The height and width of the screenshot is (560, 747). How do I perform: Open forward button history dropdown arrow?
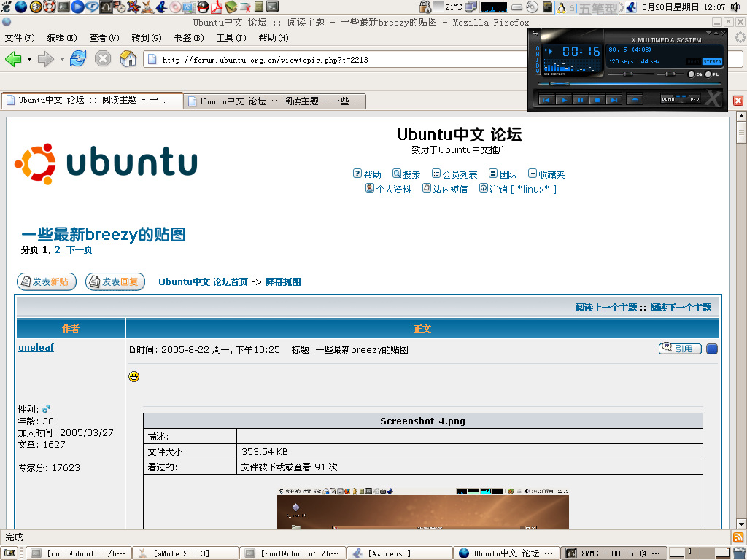(x=62, y=60)
